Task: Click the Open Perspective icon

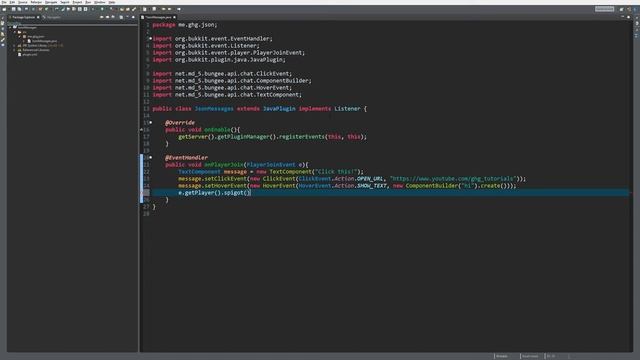Action: point(622,9)
